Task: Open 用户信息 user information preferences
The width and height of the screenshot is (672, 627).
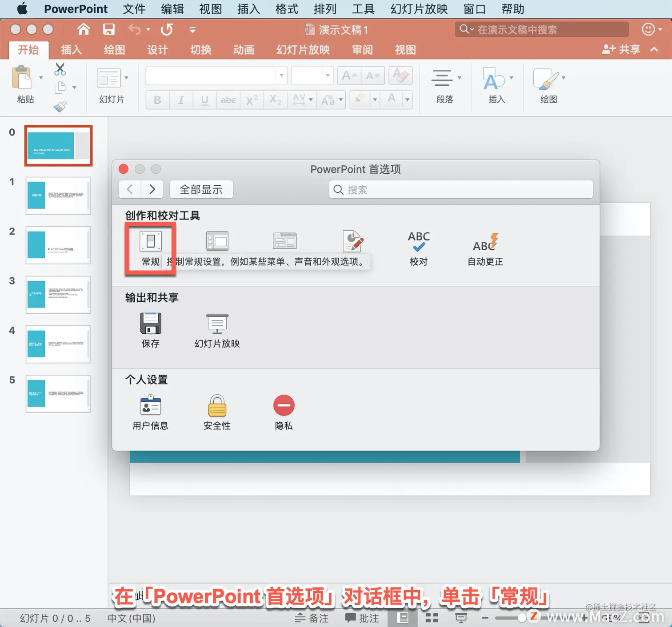Action: tap(151, 412)
